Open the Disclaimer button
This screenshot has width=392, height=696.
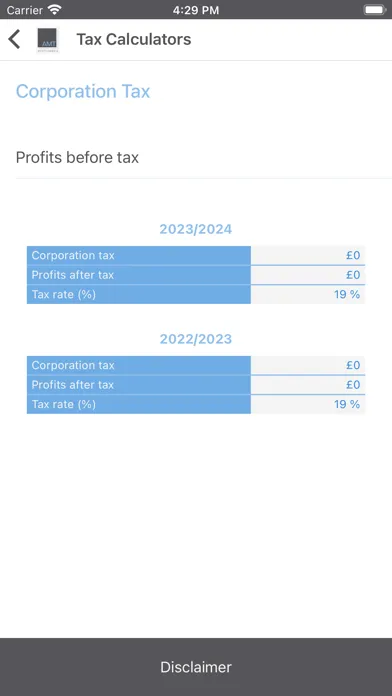coord(196,667)
